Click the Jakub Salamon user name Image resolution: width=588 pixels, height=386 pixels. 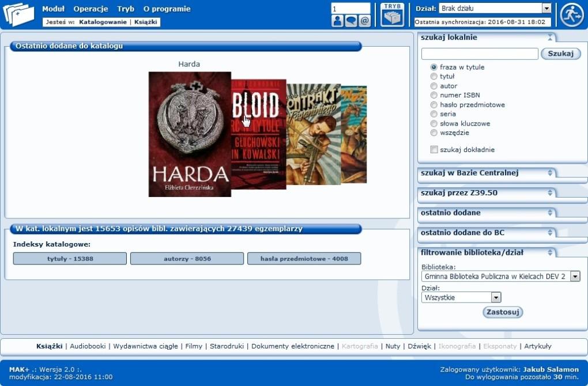[551, 369]
